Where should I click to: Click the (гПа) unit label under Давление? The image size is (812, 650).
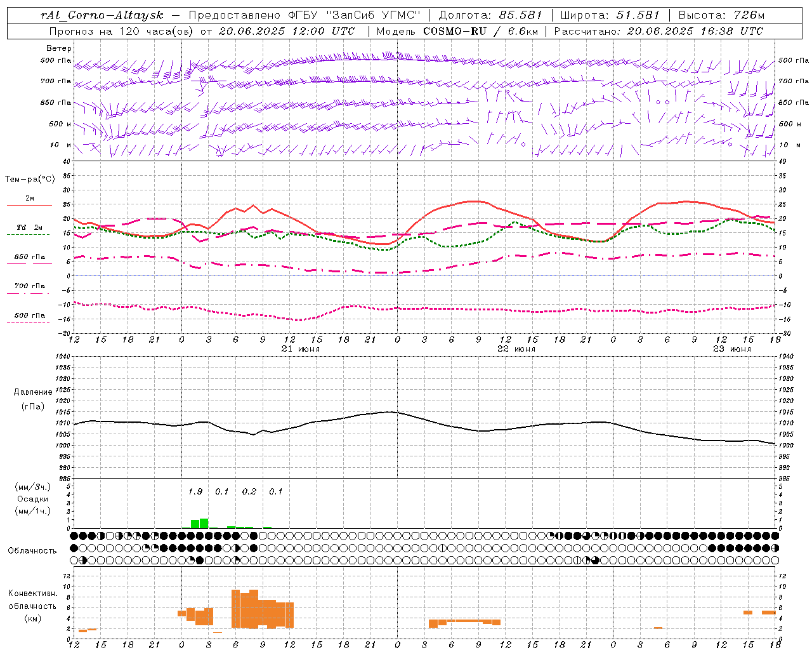pyautogui.click(x=32, y=407)
